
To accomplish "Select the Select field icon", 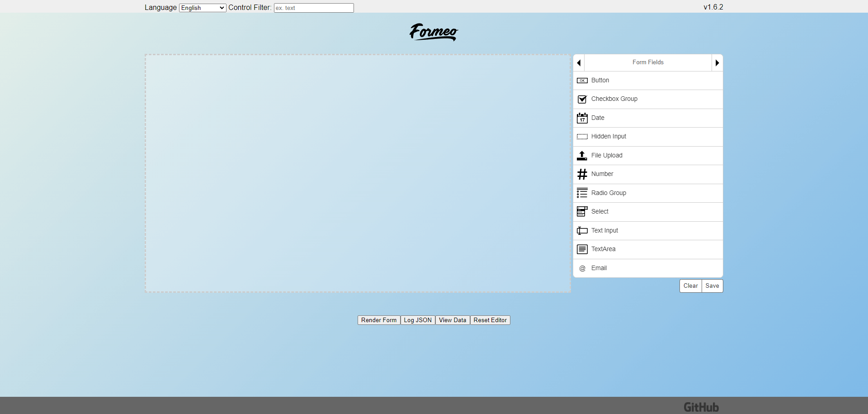I will tap(582, 212).
